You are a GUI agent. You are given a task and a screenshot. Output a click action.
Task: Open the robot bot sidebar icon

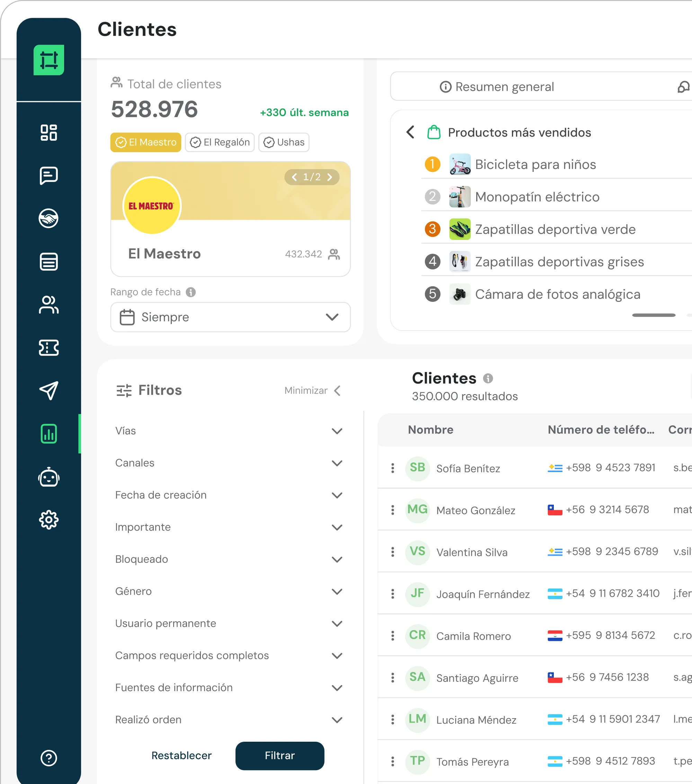pos(49,477)
